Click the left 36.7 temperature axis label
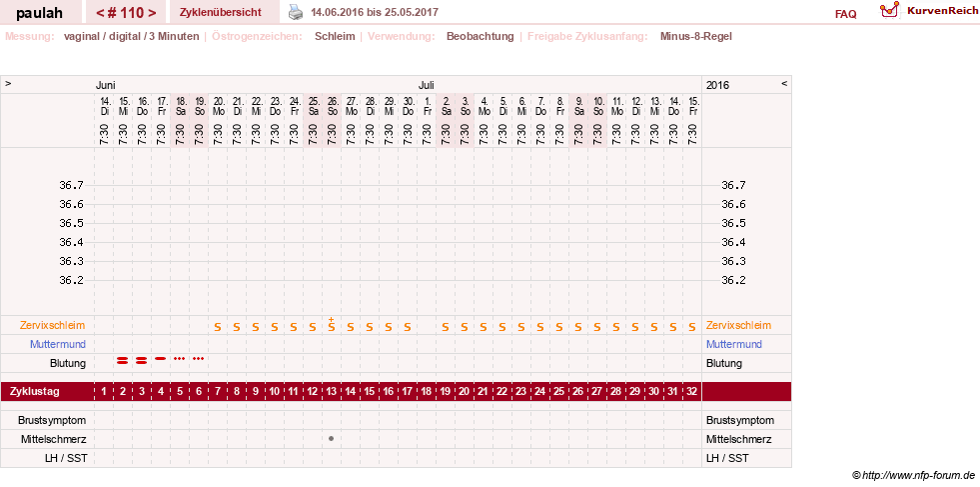The height and width of the screenshot is (487, 980). [71, 185]
